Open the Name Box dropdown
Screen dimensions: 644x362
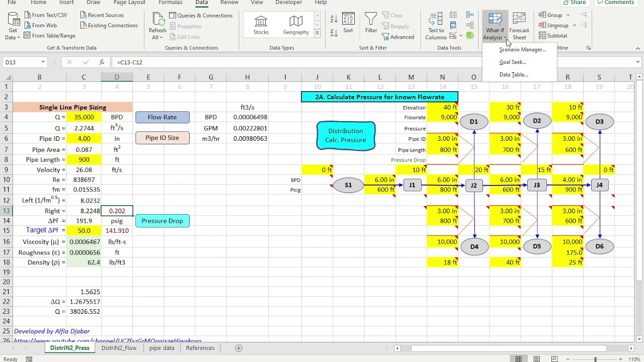tap(43, 62)
